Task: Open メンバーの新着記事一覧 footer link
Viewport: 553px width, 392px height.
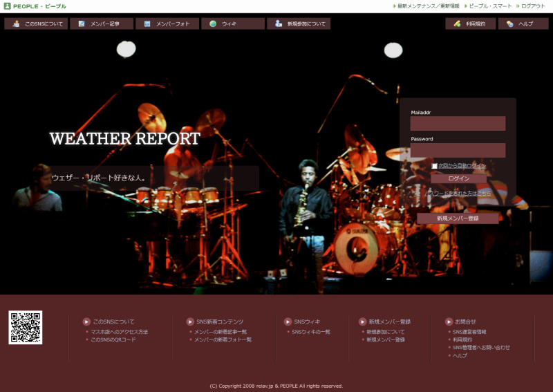Action: point(221,332)
